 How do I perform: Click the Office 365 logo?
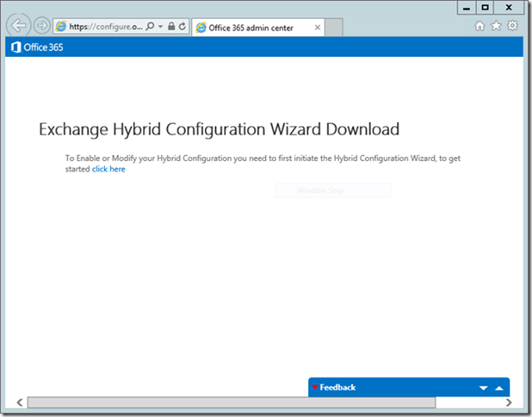[37, 47]
